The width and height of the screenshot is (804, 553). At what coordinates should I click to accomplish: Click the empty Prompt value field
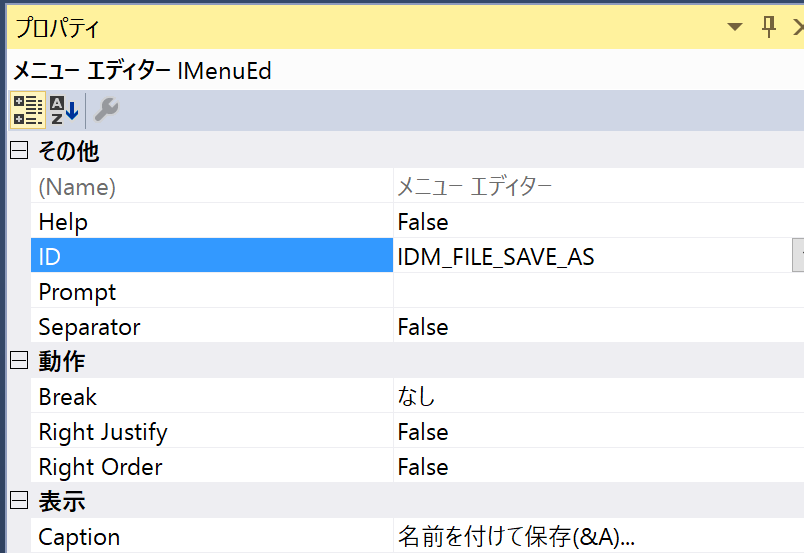click(x=598, y=291)
